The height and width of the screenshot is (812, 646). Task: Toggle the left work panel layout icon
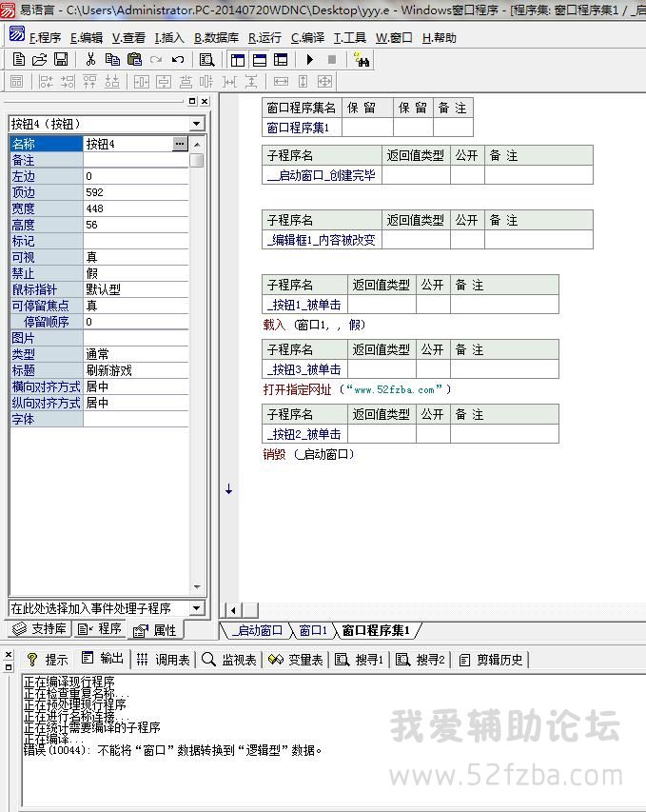click(x=238, y=59)
